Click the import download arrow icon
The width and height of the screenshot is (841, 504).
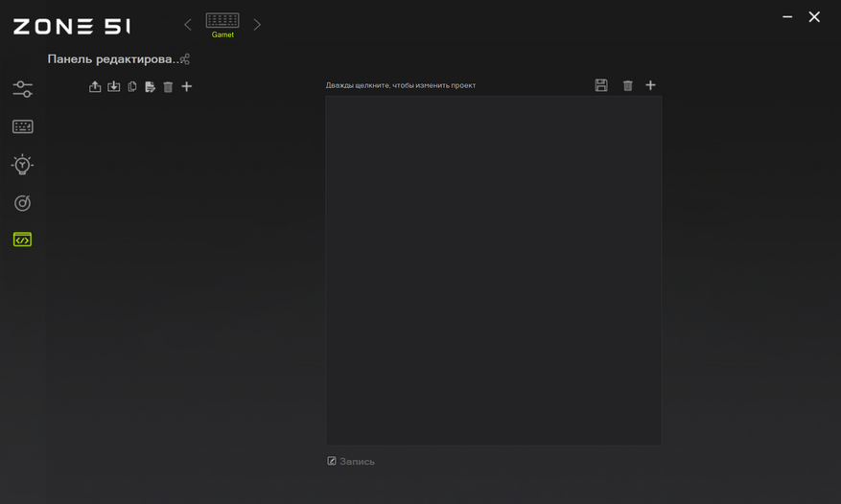[x=114, y=86]
